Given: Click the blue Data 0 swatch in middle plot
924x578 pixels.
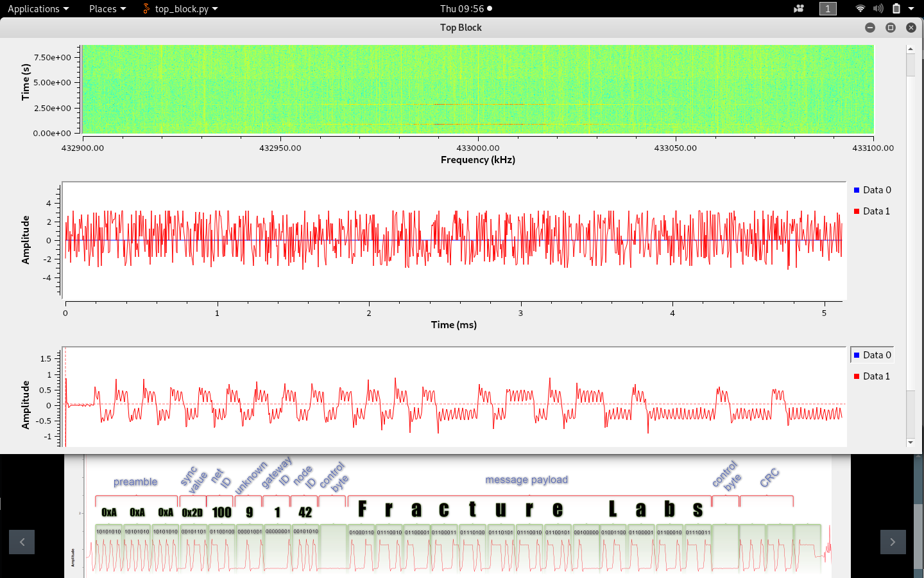Looking at the screenshot, I should click(857, 190).
